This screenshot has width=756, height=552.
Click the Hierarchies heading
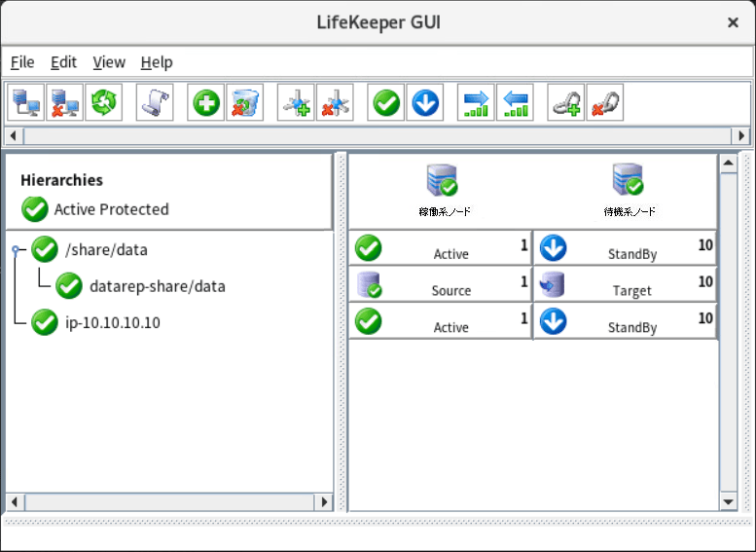61,180
